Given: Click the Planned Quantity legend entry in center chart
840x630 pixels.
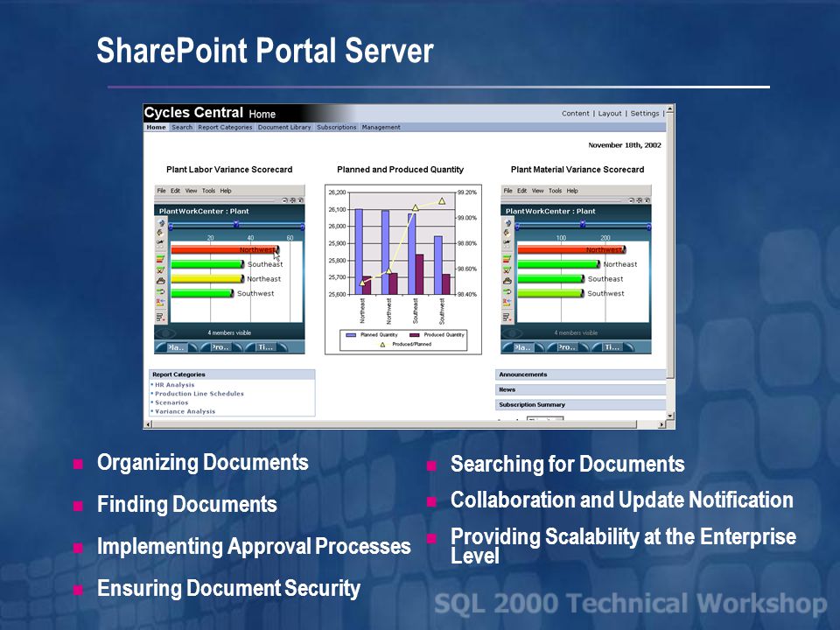Looking at the screenshot, I should coord(372,335).
